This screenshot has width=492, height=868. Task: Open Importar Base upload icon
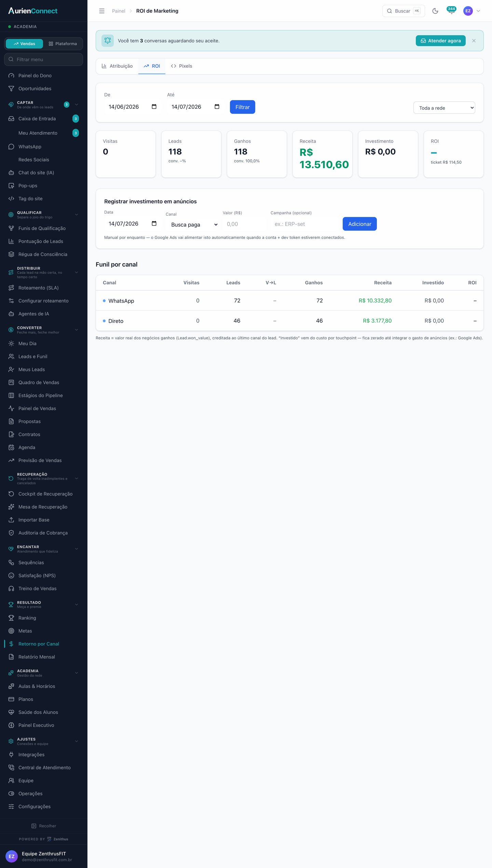(x=11, y=520)
